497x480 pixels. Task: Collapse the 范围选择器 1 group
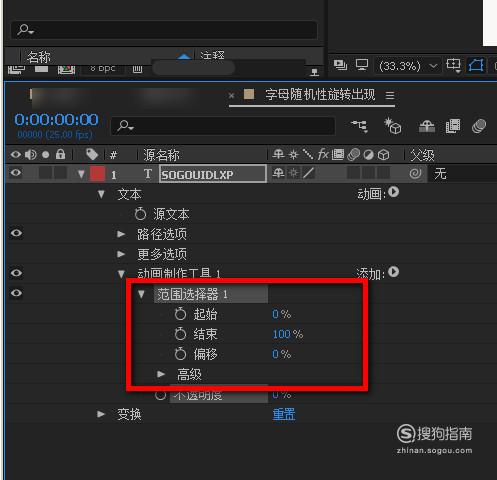pos(141,294)
